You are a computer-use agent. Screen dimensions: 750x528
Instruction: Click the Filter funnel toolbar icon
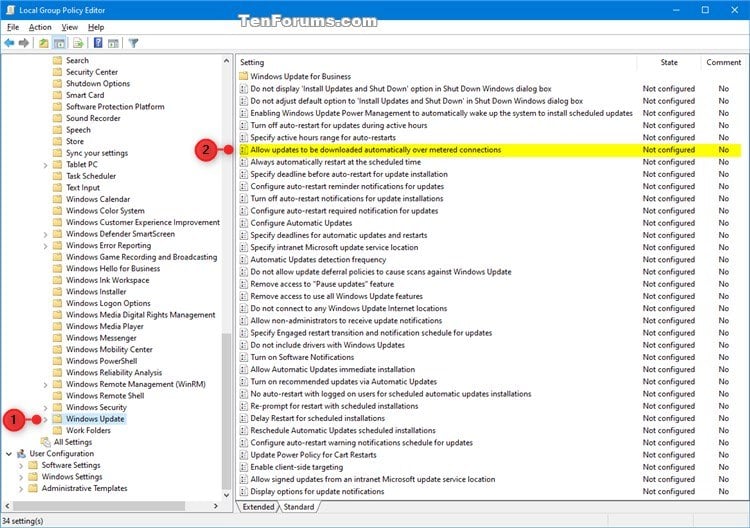coord(133,44)
